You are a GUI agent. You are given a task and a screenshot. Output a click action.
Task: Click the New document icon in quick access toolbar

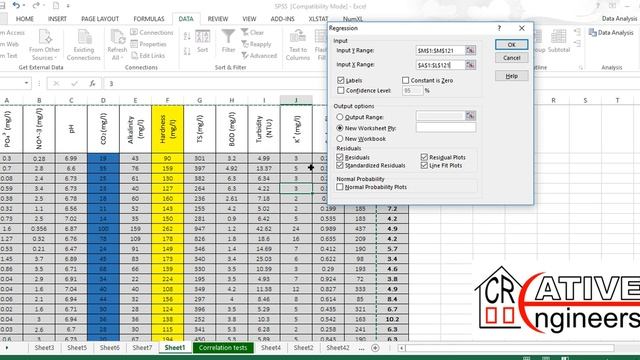(56, 6)
